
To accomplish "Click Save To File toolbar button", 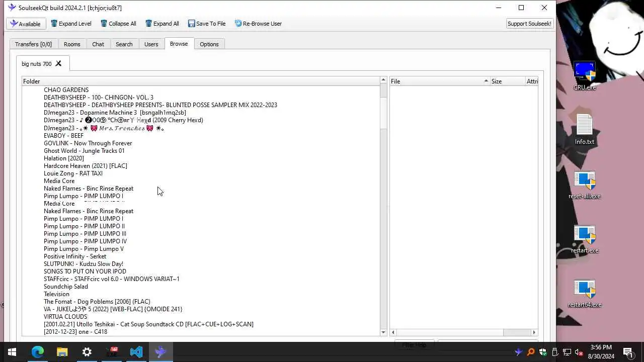I will [207, 24].
